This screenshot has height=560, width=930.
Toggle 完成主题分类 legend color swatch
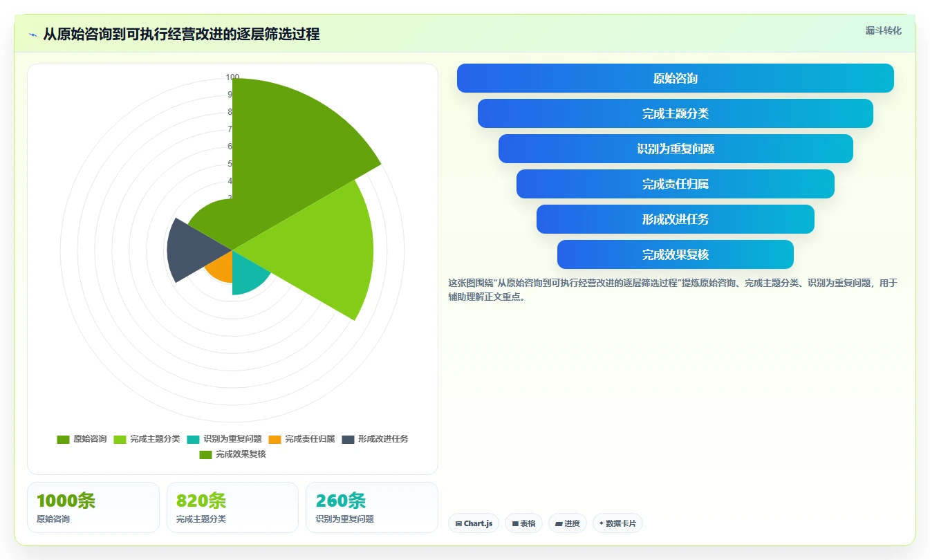coord(120,439)
